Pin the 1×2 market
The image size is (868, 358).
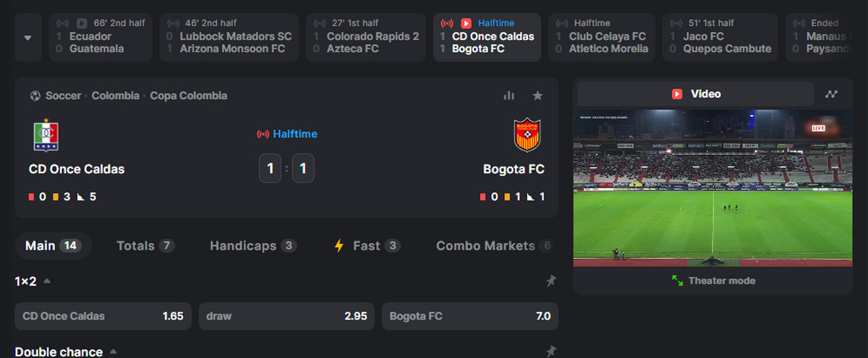(550, 281)
